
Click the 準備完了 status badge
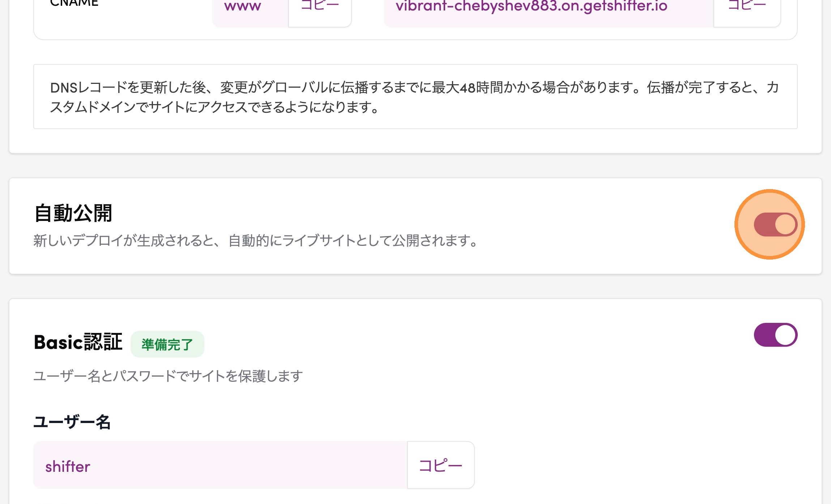167,344
